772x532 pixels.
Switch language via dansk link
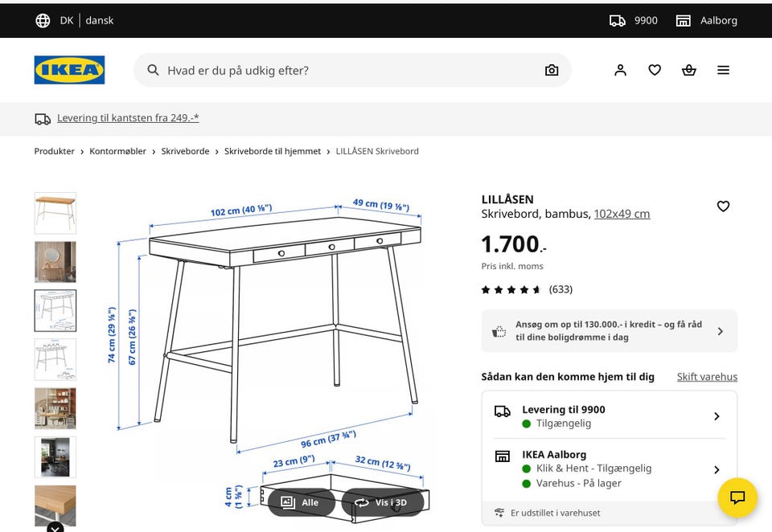click(100, 21)
